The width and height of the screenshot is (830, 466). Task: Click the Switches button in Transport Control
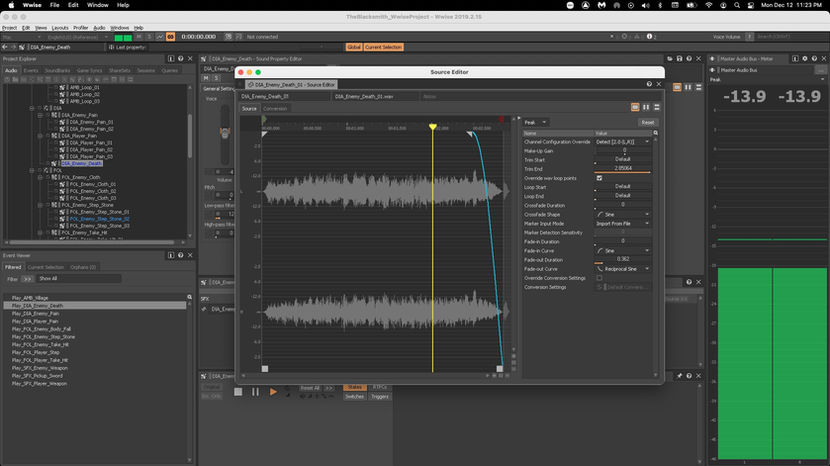355,397
